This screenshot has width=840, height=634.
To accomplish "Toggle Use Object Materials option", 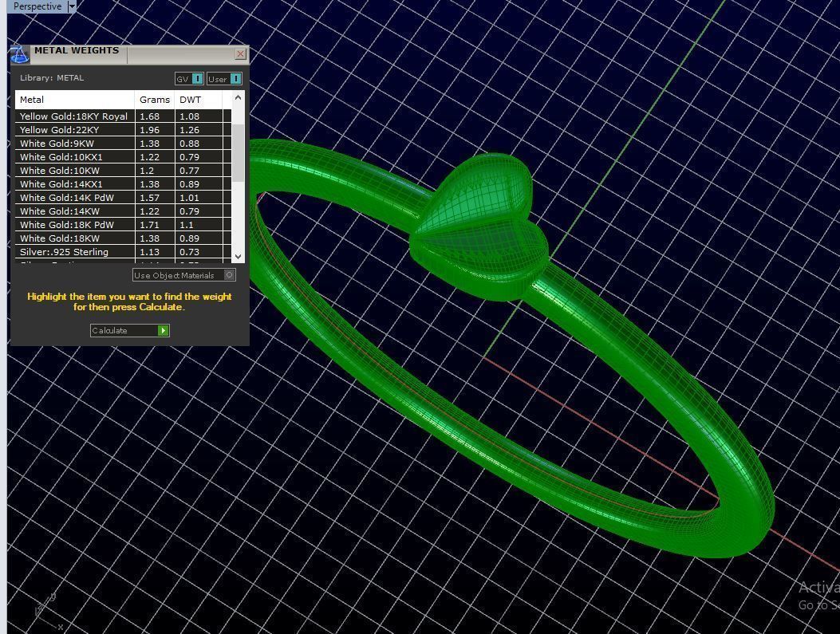I will pos(183,275).
